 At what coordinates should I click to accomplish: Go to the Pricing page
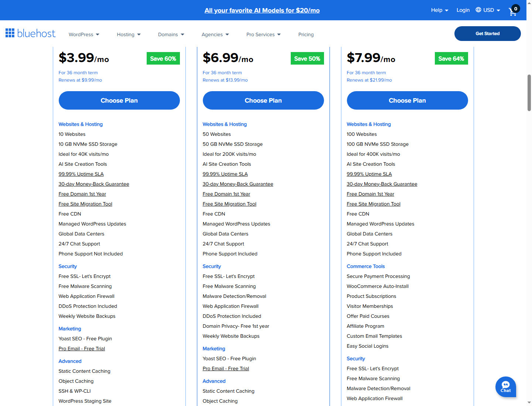[306, 34]
